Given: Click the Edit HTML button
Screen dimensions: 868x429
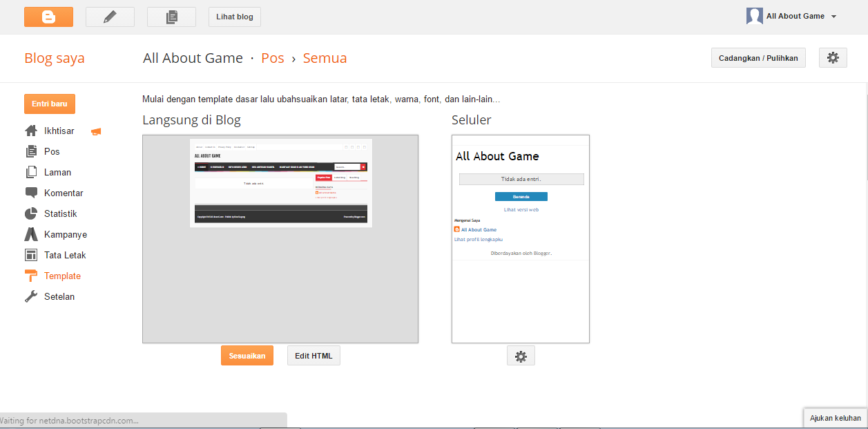Looking at the screenshot, I should pyautogui.click(x=314, y=356).
